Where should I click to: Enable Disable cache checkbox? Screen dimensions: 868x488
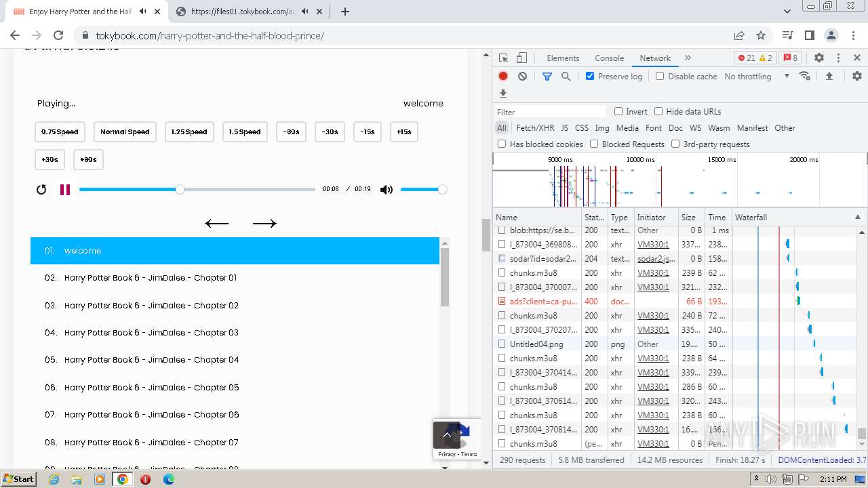point(660,77)
